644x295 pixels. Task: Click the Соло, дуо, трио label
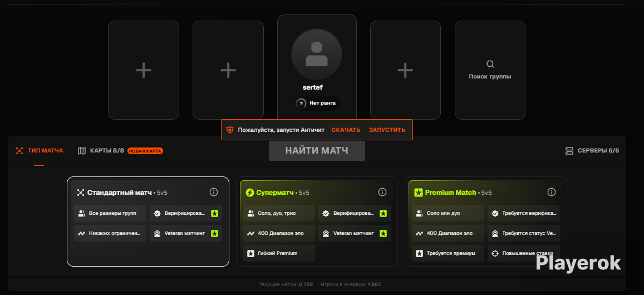[277, 213]
